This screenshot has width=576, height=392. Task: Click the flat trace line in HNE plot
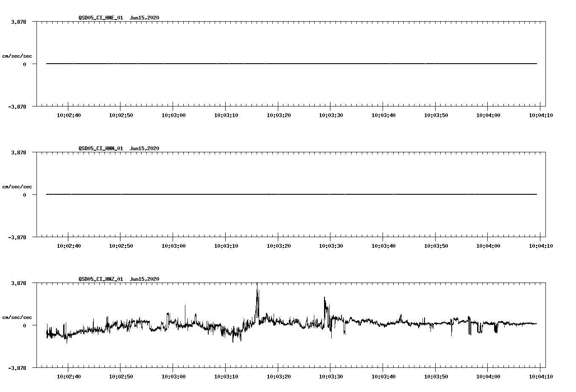tap(291, 64)
